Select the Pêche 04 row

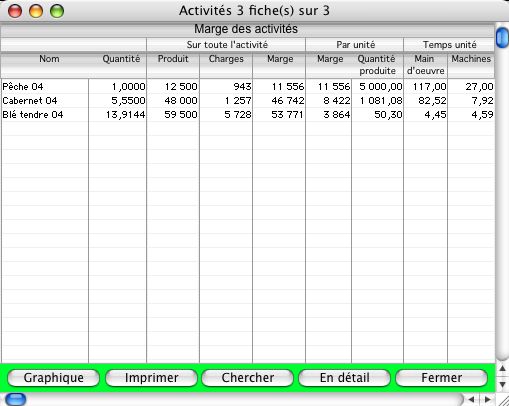pos(248,87)
